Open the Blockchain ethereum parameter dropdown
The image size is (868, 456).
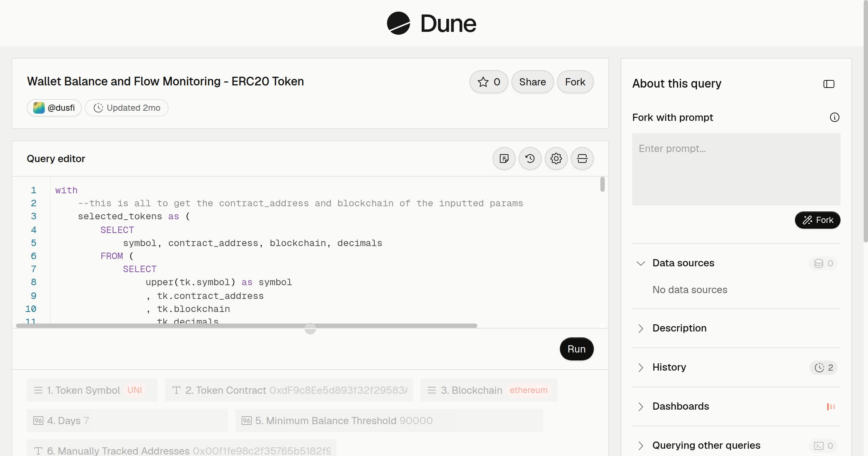(489, 390)
